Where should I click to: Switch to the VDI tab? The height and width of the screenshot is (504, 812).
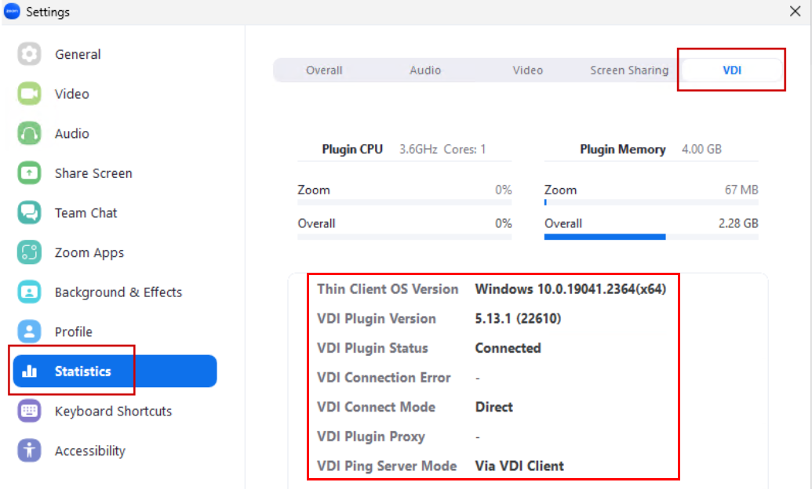[x=730, y=70]
